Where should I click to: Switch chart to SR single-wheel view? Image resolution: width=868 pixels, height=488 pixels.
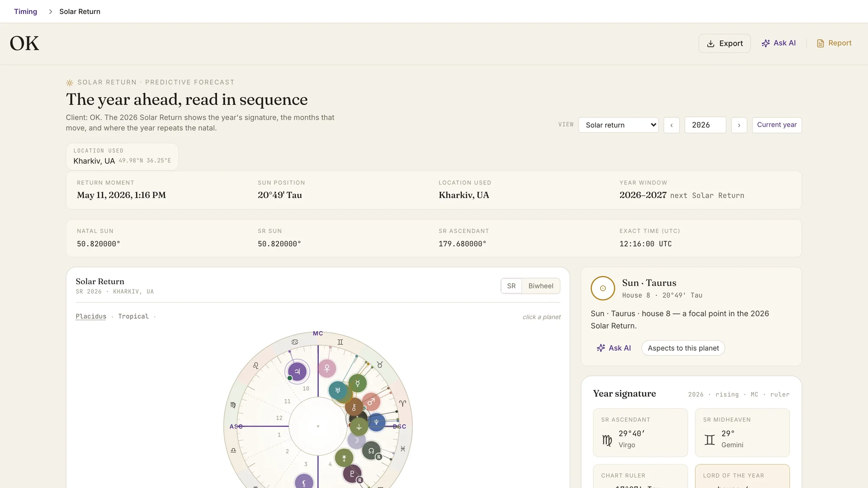coord(511,286)
